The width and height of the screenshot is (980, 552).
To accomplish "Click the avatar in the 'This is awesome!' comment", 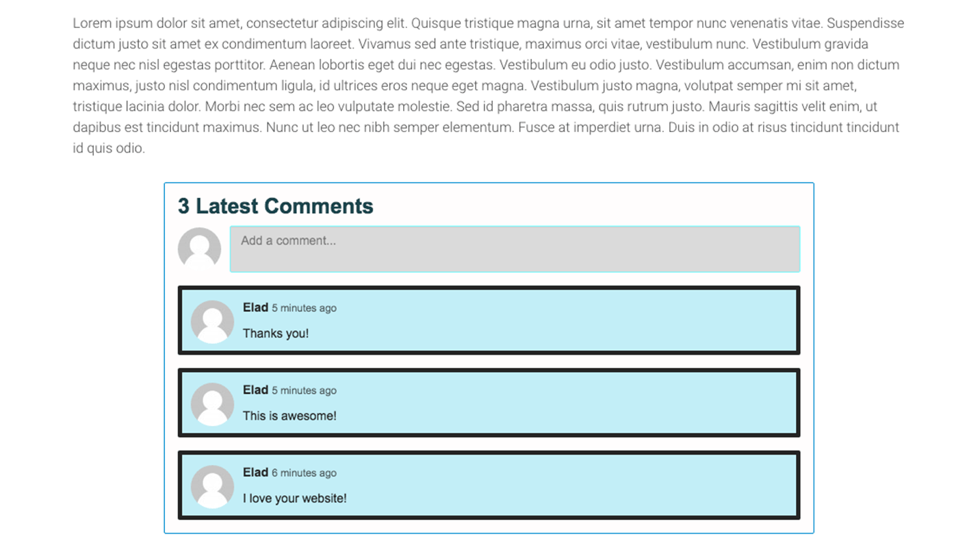I will 212,403.
